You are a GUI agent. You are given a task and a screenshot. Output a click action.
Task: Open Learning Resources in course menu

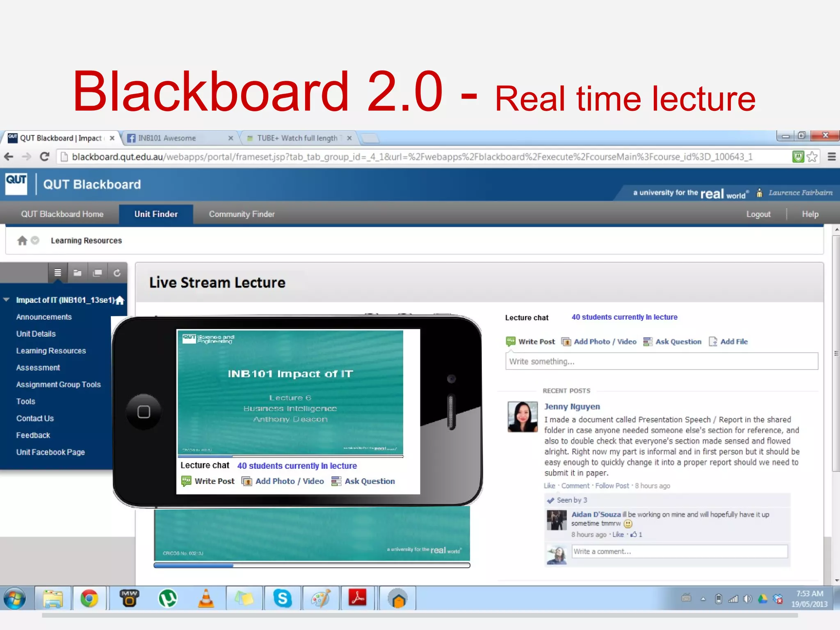click(51, 351)
